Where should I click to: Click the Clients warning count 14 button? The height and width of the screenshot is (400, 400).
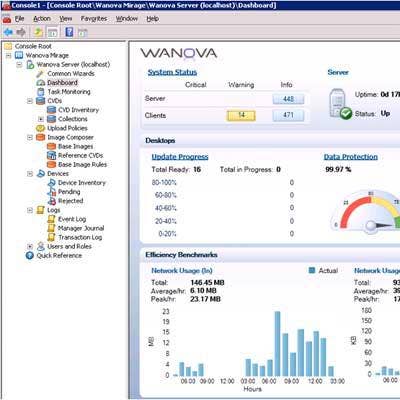(241, 115)
